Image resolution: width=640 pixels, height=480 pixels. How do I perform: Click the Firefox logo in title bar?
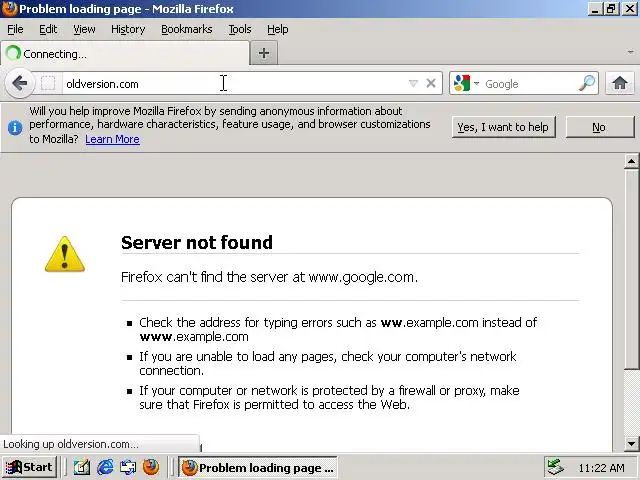9,9
